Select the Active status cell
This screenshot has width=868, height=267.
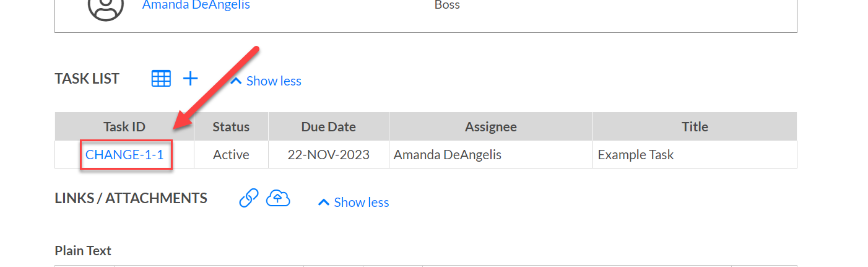[x=231, y=155]
